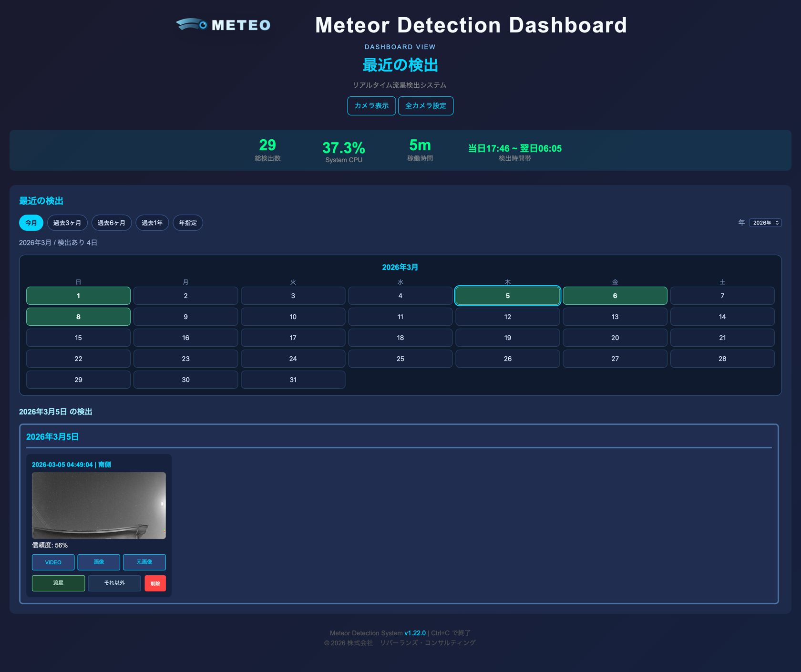This screenshot has height=672, width=801.
Task: Select the 年指定 filter option
Action: coord(188,223)
